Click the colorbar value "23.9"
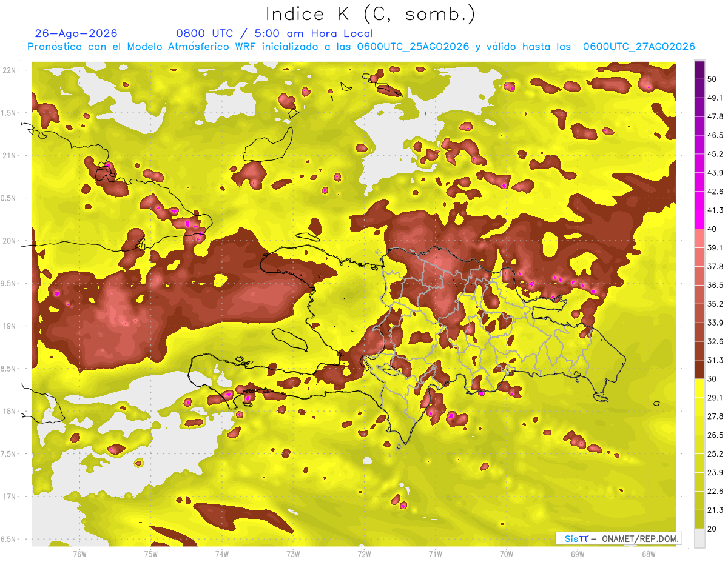 [x=715, y=473]
